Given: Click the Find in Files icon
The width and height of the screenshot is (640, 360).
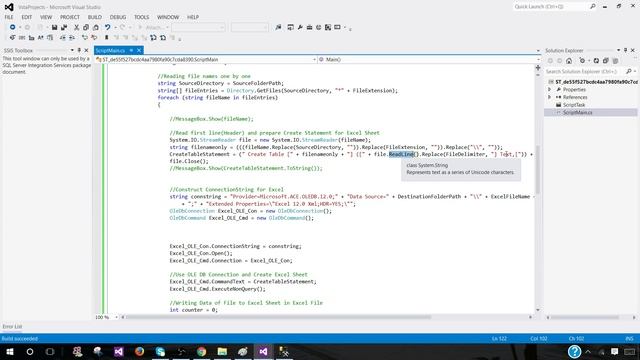Looking at the screenshot, I should (278, 27).
